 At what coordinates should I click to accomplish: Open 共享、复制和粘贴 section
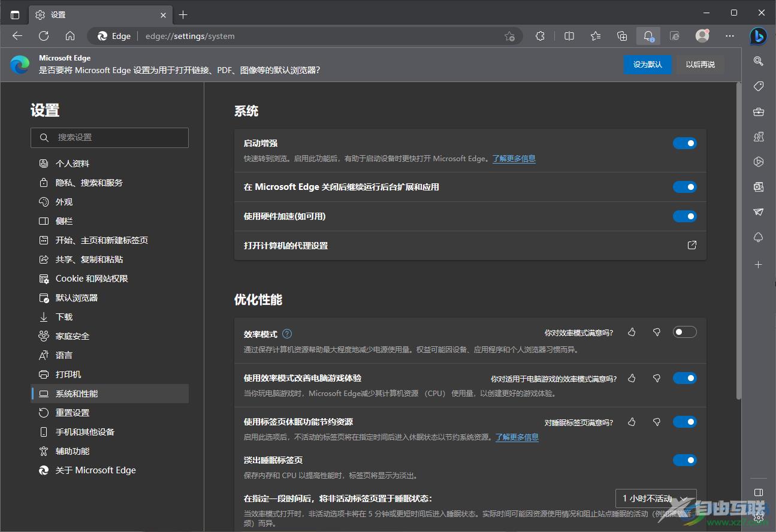[x=110, y=259]
